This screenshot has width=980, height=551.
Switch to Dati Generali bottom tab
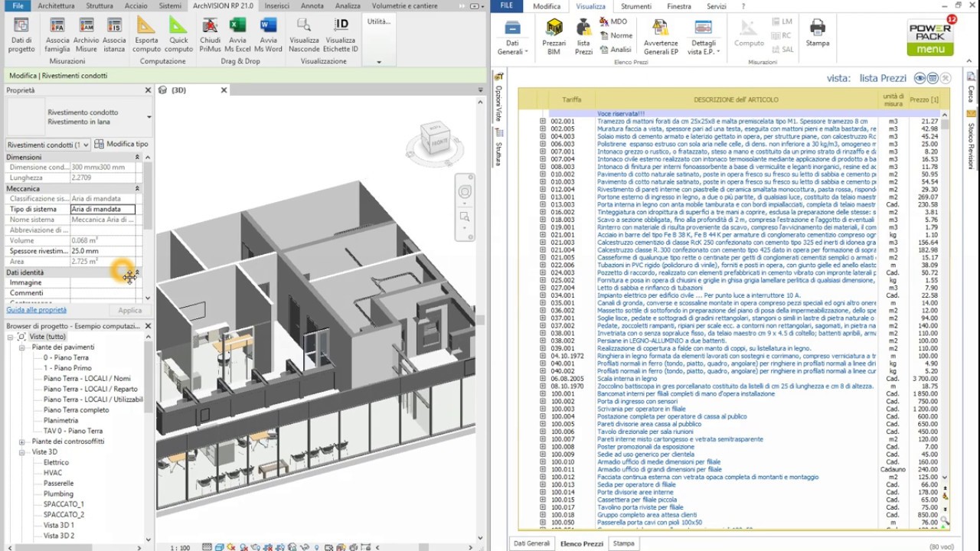pyautogui.click(x=532, y=543)
